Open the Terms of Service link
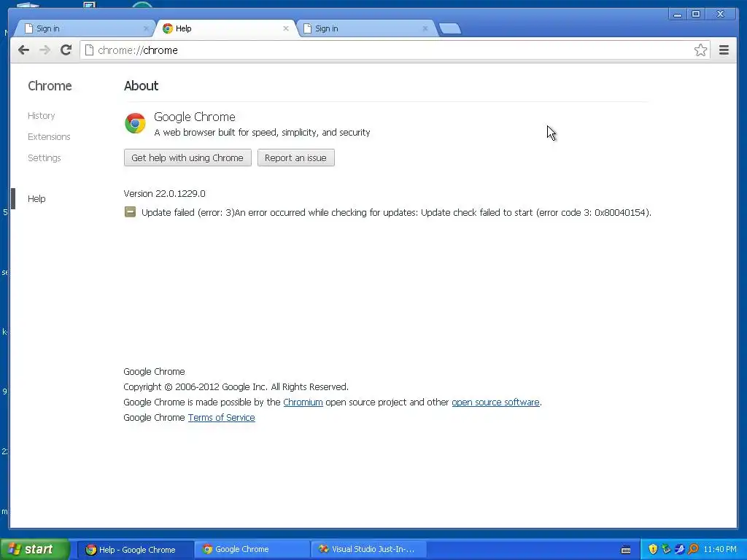Screen dimensions: 747x560 point(222,417)
